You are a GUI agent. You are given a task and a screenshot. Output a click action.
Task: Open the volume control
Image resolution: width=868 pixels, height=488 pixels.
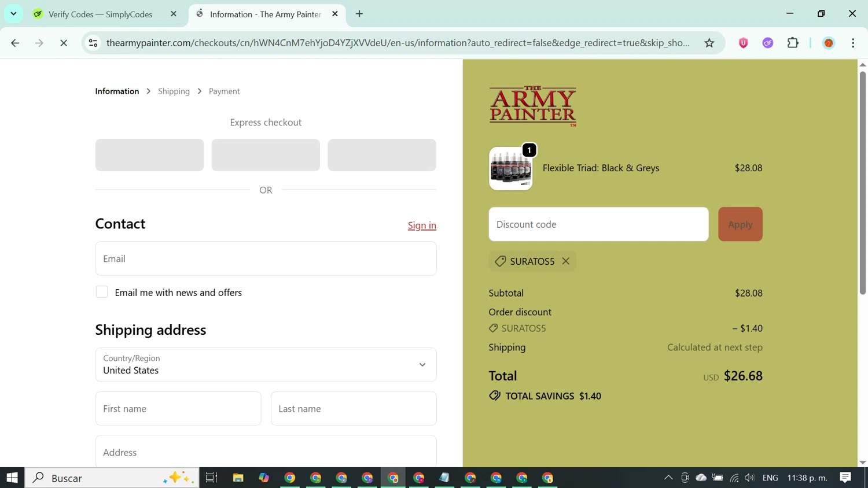(x=750, y=478)
